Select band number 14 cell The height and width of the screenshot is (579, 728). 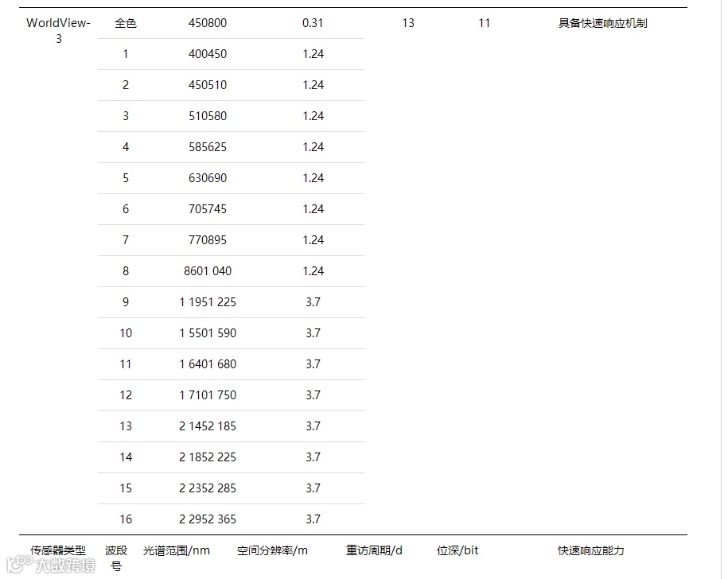[126, 457]
